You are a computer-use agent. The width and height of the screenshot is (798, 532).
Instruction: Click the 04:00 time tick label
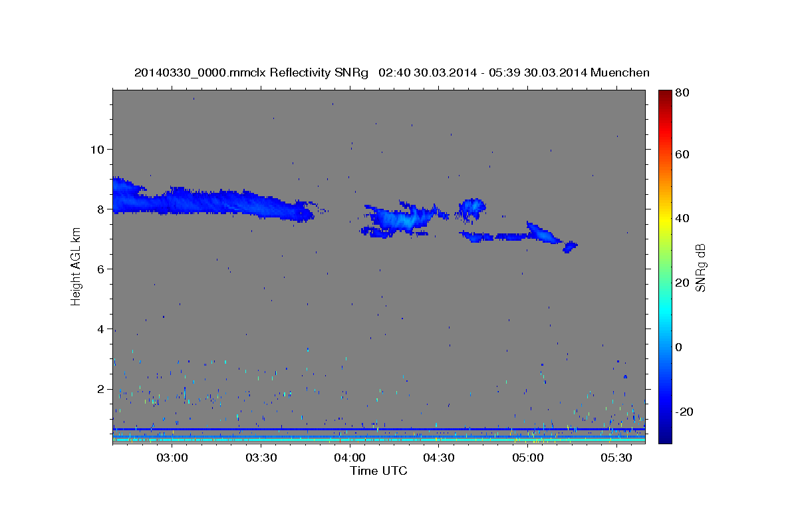pyautogui.click(x=349, y=458)
